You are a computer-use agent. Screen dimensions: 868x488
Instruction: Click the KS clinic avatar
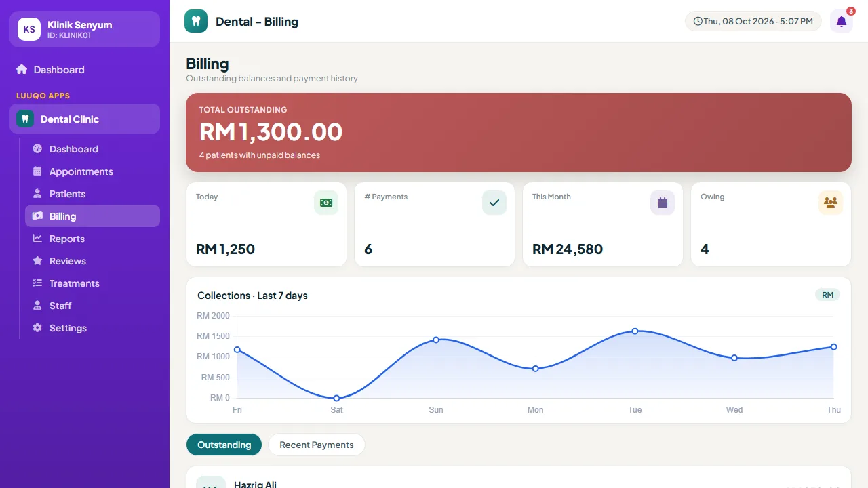coord(29,29)
